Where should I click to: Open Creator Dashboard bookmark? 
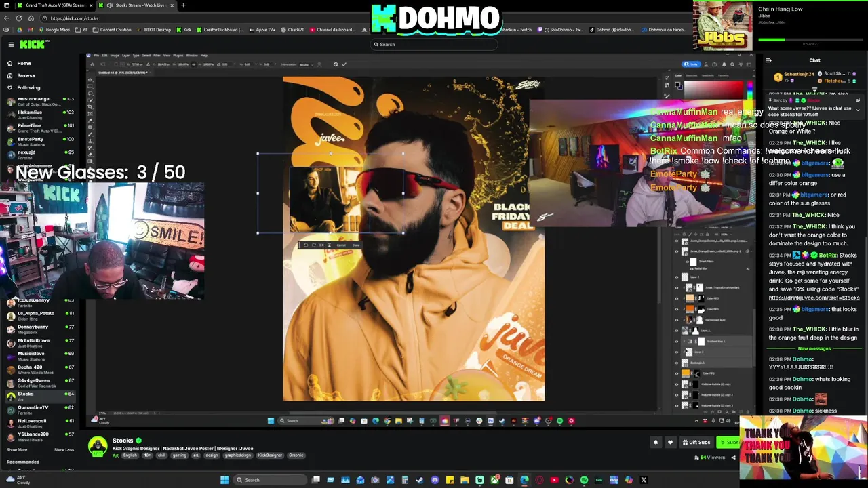219,30
